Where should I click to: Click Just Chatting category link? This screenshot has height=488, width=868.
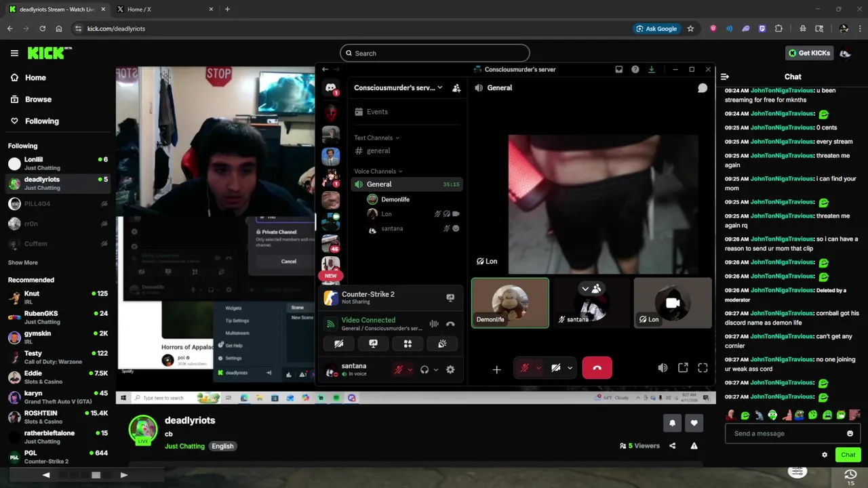tap(184, 446)
